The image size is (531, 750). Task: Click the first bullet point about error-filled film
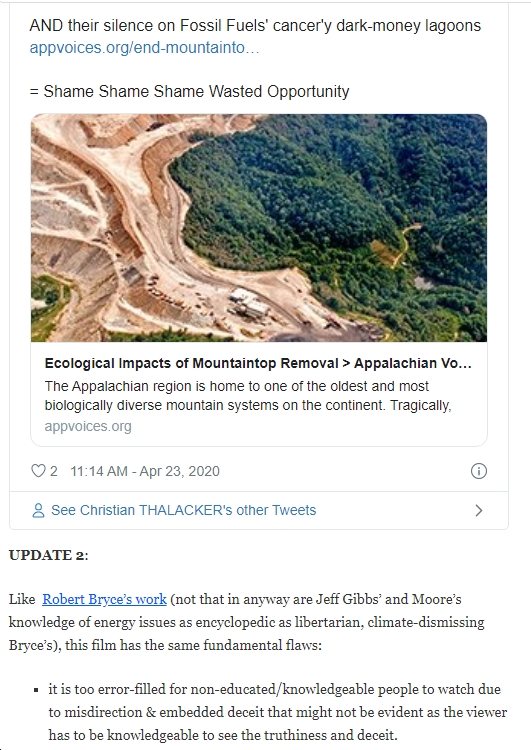click(277, 712)
